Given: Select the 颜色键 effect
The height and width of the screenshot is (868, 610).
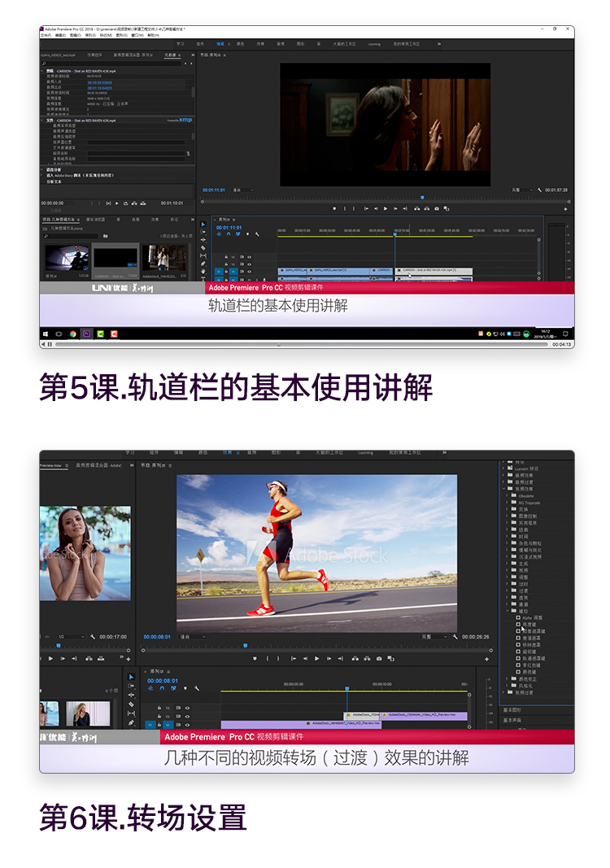Looking at the screenshot, I should [529, 672].
